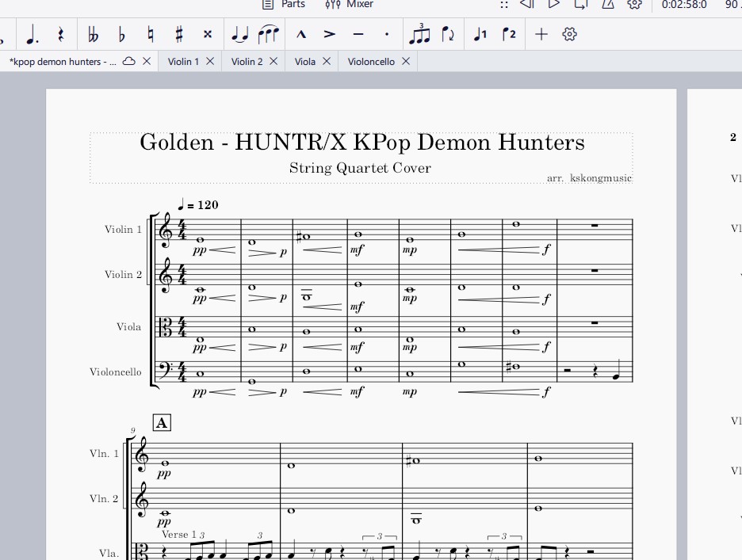742x560 pixels.
Task: Open playback settings gear
Action: tap(634, 4)
